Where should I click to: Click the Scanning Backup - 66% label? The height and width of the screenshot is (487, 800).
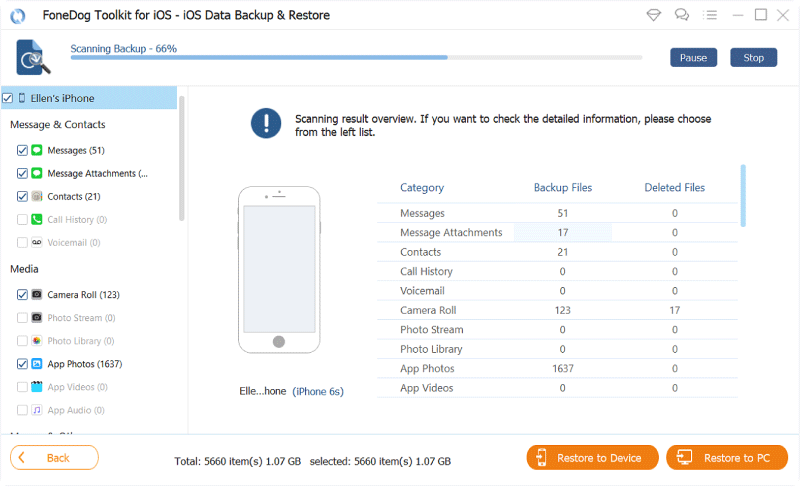[x=123, y=48]
